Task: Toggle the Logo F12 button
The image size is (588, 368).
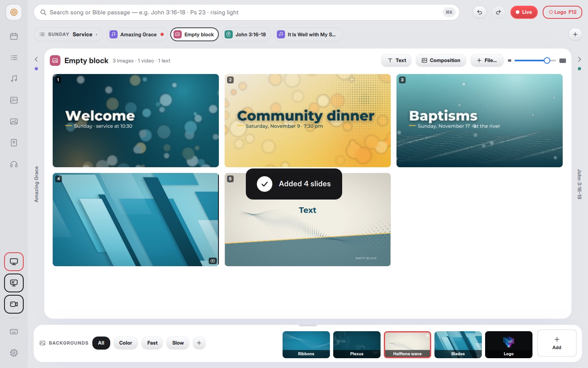Action: pos(562,12)
